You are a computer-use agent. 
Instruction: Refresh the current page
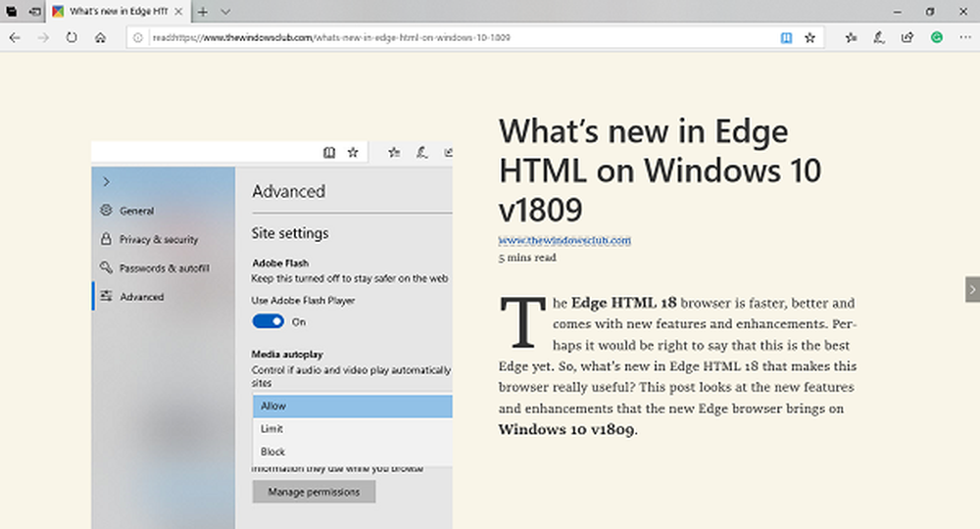[72, 38]
